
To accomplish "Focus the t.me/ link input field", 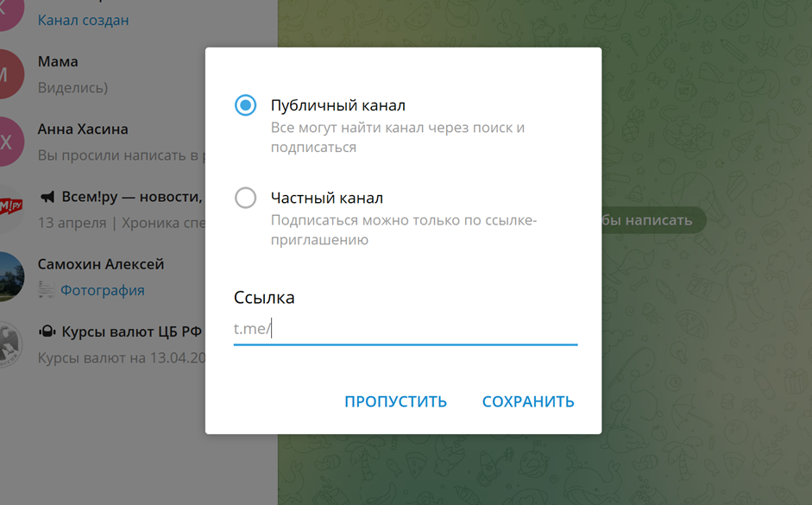I will point(406,329).
